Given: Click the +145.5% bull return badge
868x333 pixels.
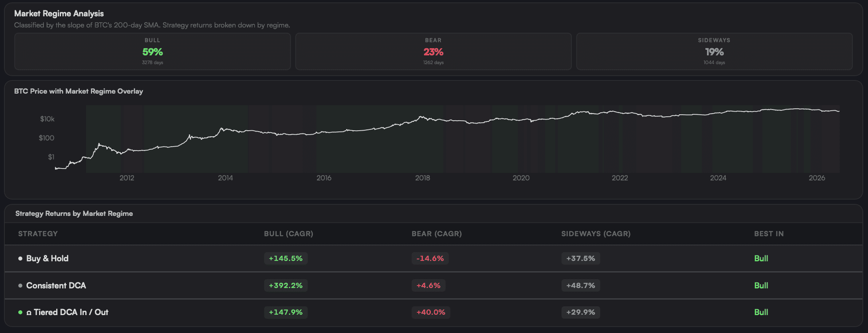Looking at the screenshot, I should (x=286, y=259).
